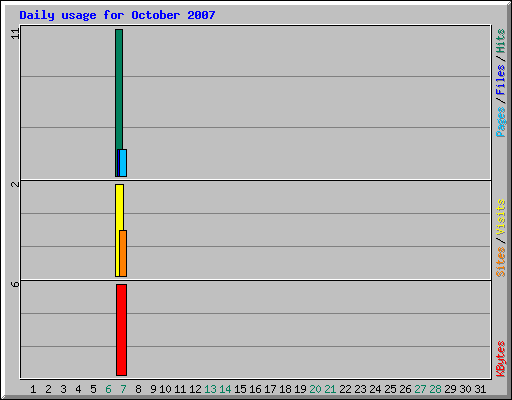Viewport: 512px width, 400px height.
Task: Click the 'Sites' legend label
Action: 500,262
